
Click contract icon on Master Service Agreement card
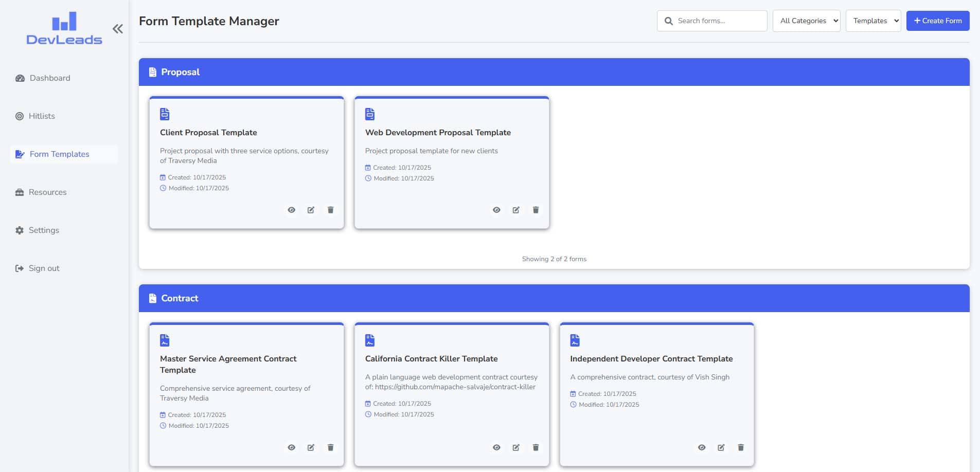165,340
